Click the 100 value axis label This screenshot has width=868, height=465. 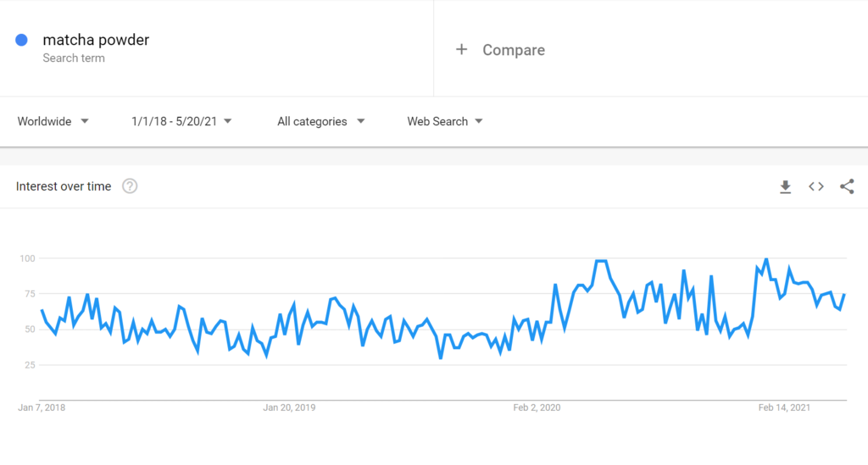[x=27, y=257]
